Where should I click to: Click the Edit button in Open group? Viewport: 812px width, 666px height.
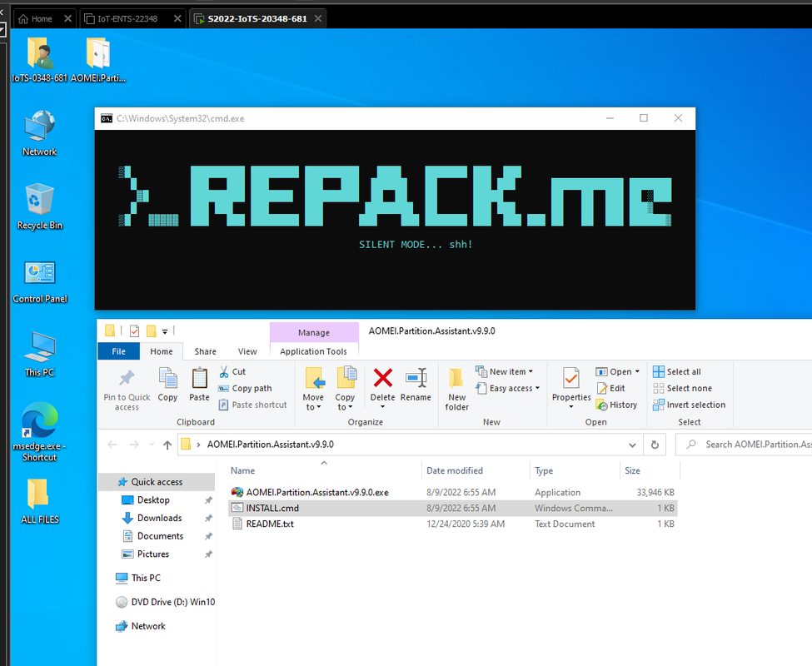(x=611, y=388)
